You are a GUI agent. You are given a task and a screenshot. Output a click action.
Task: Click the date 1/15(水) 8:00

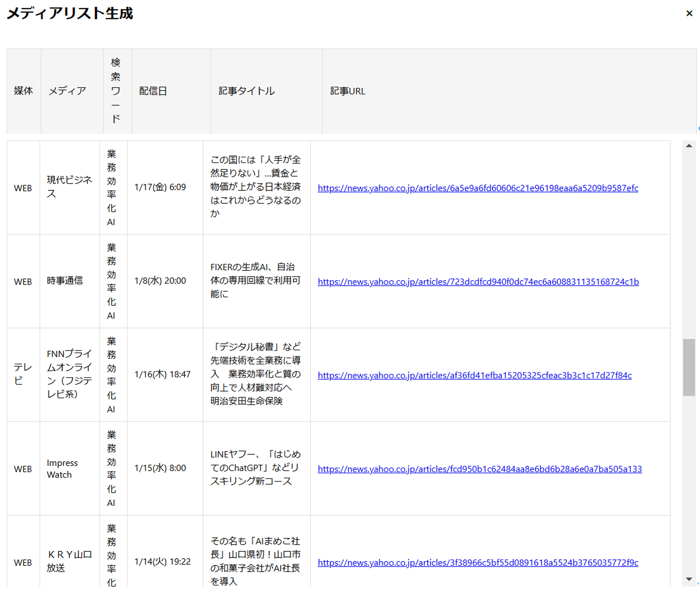coord(160,468)
